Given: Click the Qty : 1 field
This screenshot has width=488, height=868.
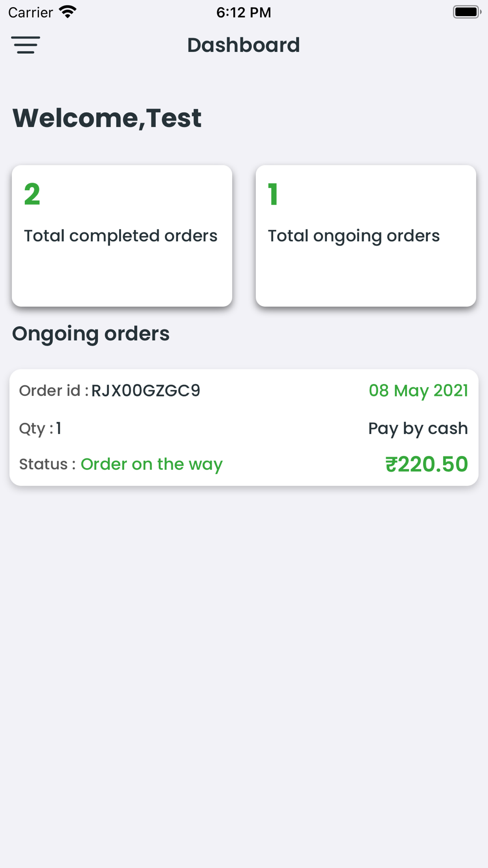Looking at the screenshot, I should (x=41, y=428).
